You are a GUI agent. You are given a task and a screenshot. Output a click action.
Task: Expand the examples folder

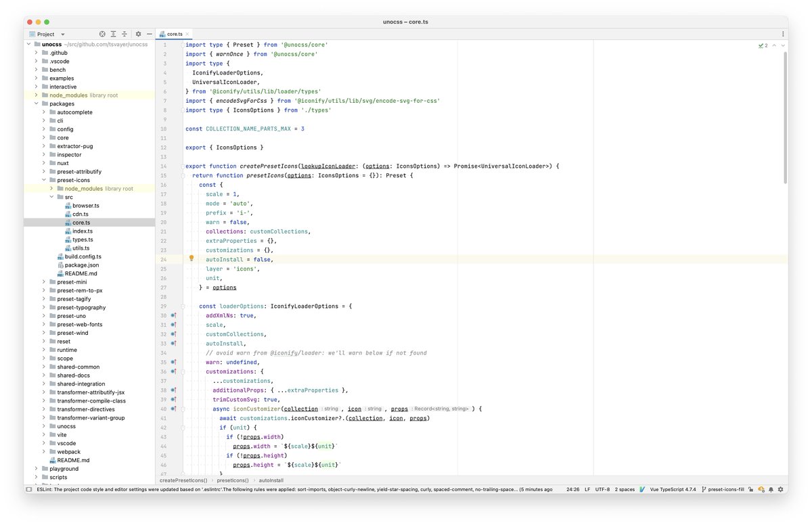coord(37,78)
